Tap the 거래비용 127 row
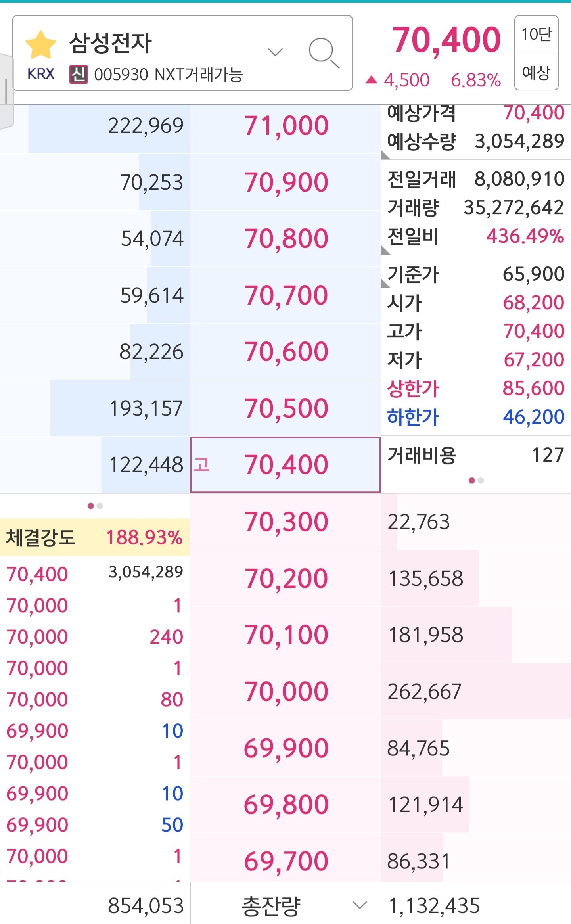Image resolution: width=571 pixels, height=924 pixels. click(x=476, y=455)
